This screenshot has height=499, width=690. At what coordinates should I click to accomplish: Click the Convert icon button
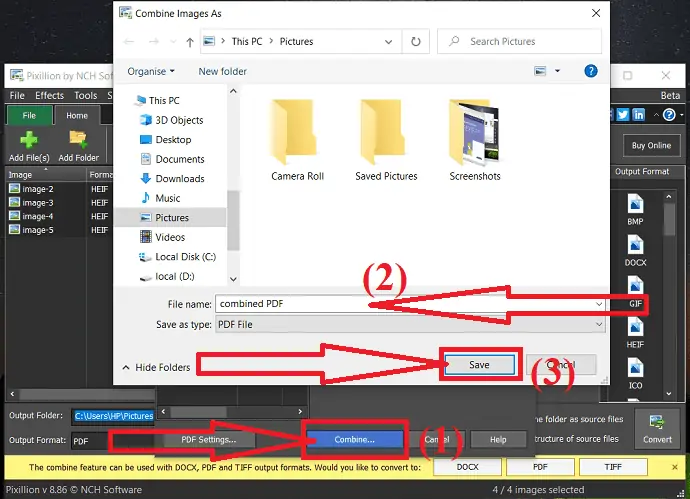pos(657,429)
